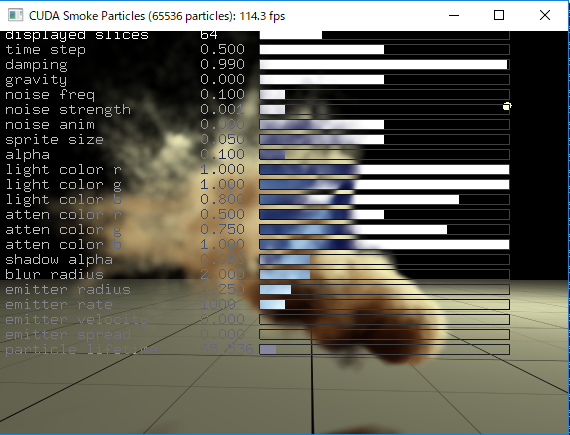The image size is (570, 435).
Task: Adjust the alpha slider bar
Action: (385, 155)
